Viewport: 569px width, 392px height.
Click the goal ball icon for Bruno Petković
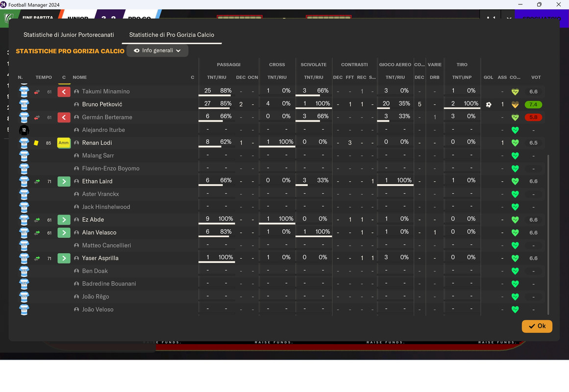[489, 104]
